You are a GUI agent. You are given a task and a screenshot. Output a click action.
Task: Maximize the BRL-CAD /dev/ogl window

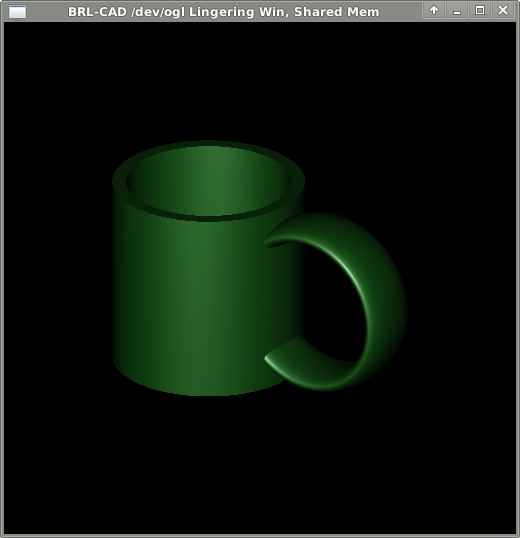[480, 11]
